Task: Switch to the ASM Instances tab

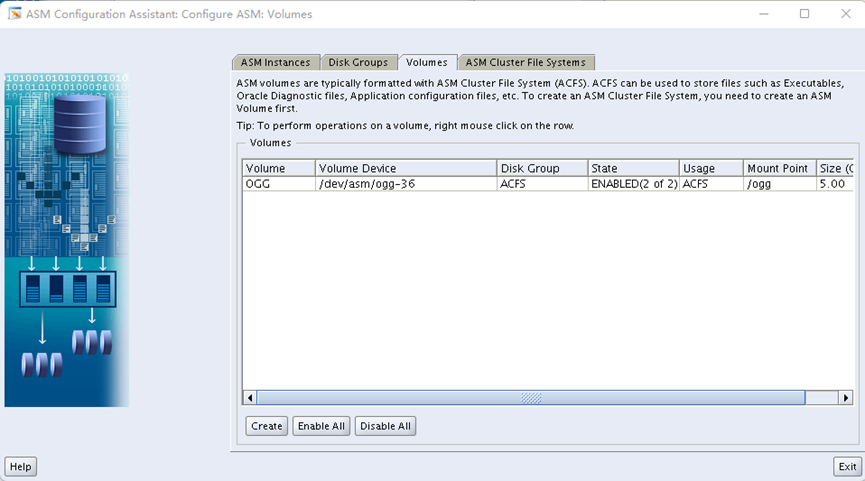Action: 276,62
